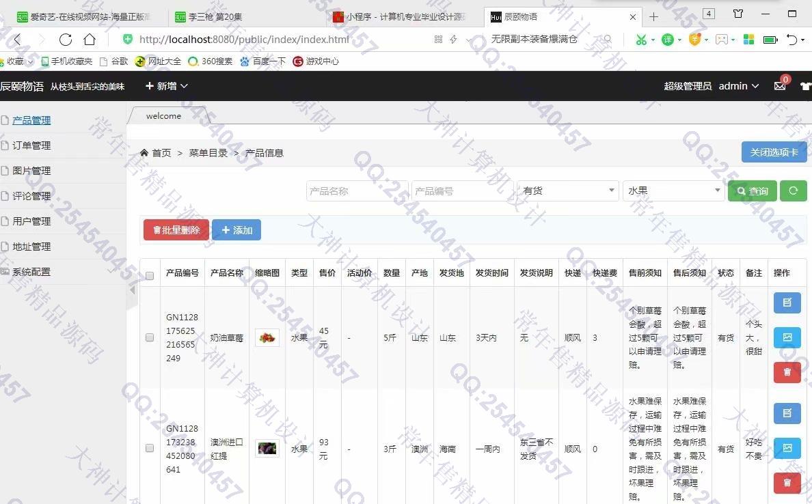Click the 产品名称 input field
Screen dimensions: 812x504
[357, 191]
